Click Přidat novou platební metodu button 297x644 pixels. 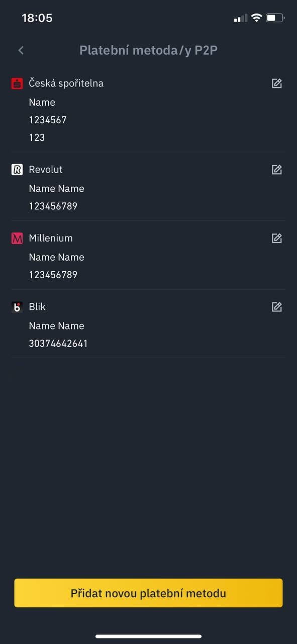coord(148,593)
